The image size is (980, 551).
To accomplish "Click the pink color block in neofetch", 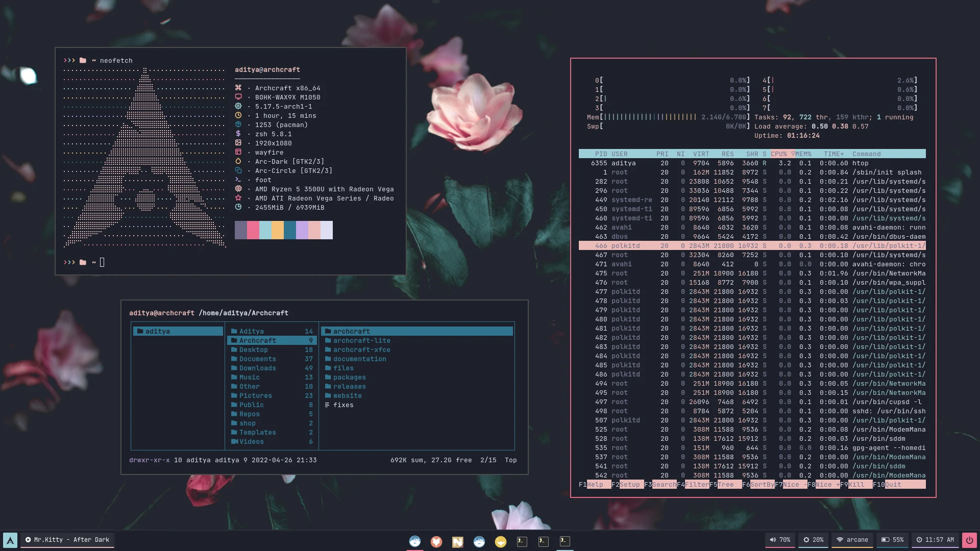I will (x=253, y=230).
